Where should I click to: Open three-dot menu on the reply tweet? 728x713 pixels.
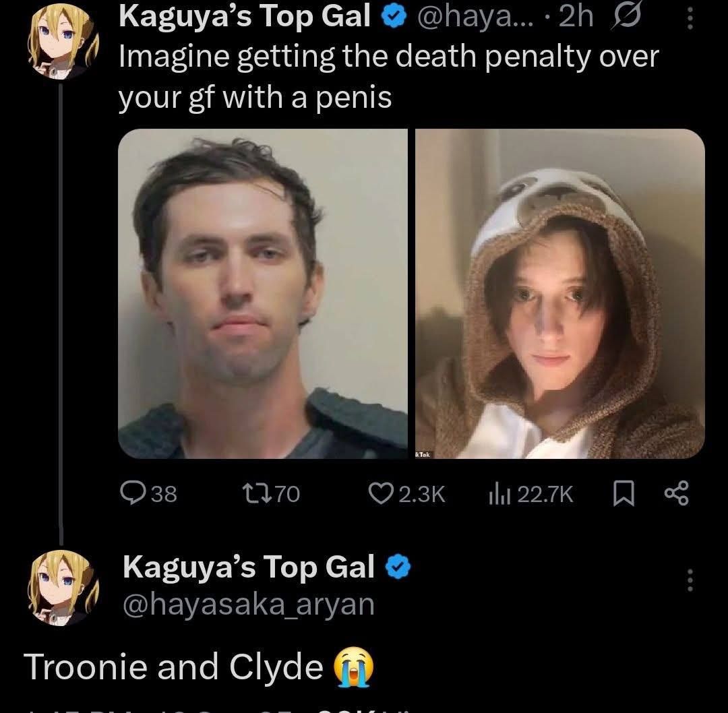coord(690,580)
